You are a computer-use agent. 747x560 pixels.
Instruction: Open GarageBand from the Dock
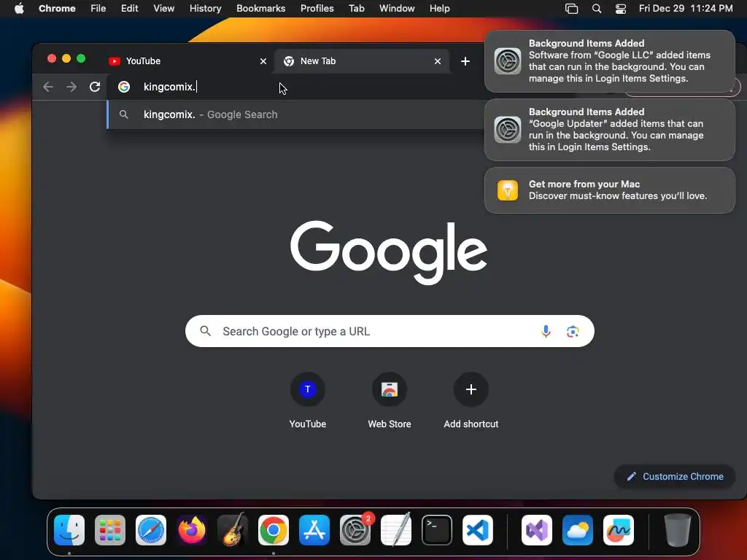[x=233, y=530]
